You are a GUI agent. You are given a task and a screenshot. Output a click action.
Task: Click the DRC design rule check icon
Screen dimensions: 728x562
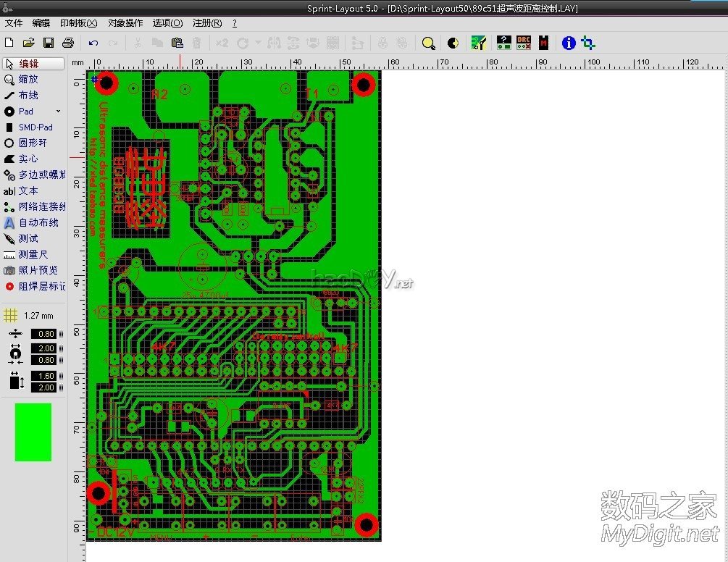pyautogui.click(x=524, y=43)
